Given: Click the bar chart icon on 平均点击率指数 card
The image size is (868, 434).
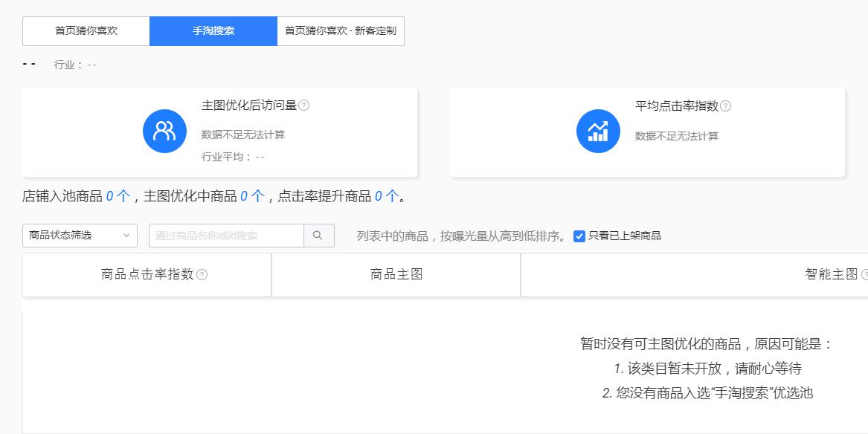Looking at the screenshot, I should coord(597,131).
